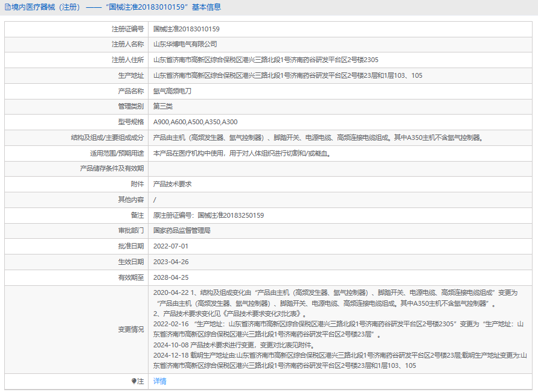This screenshot has height=392, width=538.
Task: Select model list A900,A600,A500,A350,A300
Action: coord(195,122)
